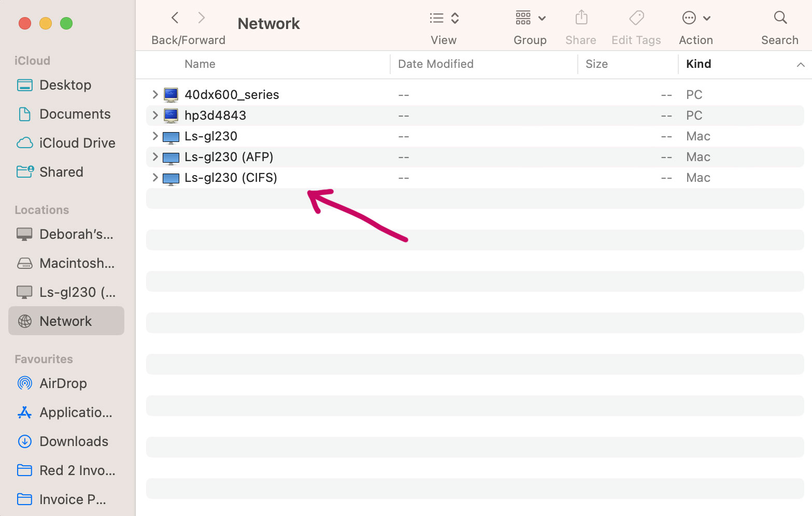Open iCloud Drive in the sidebar
This screenshot has width=812, height=516.
click(x=77, y=143)
